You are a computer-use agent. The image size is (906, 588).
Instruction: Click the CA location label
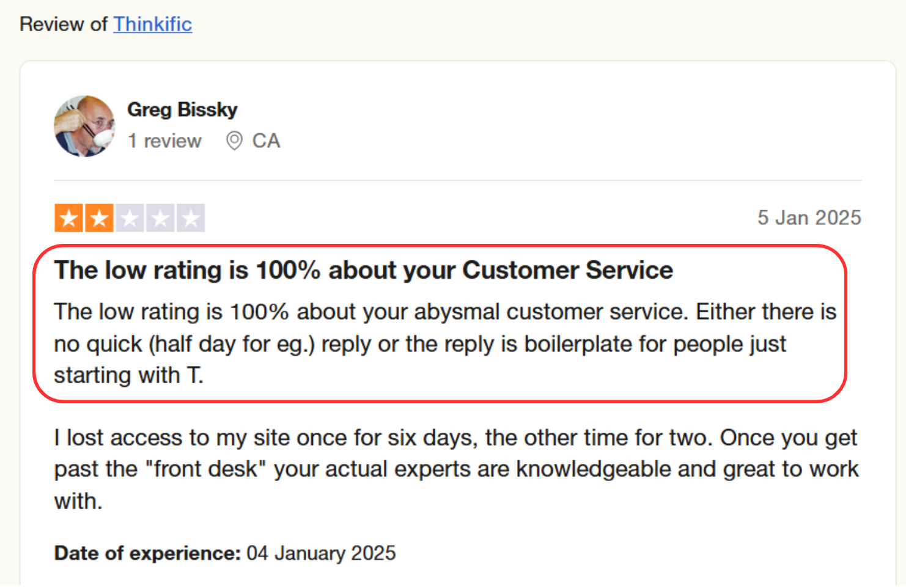click(267, 141)
